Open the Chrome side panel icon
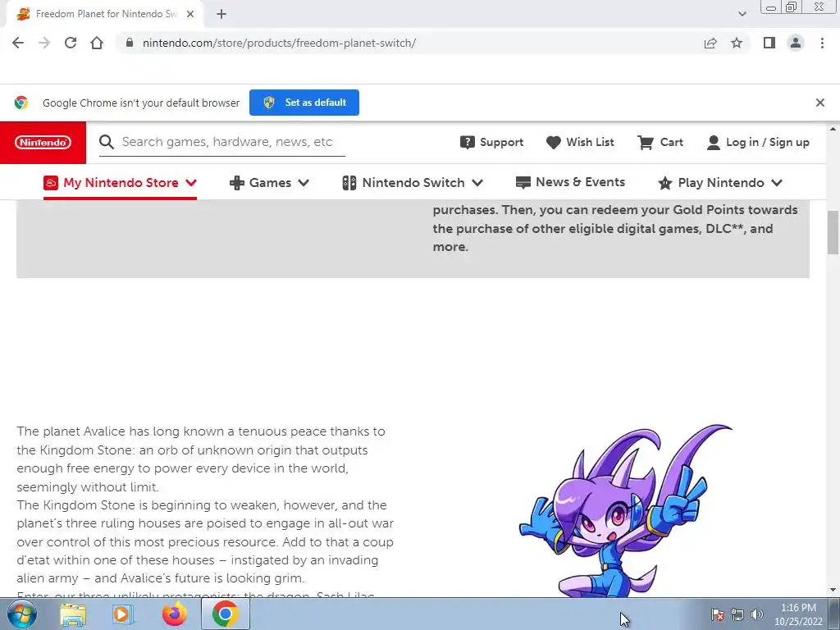 [769, 43]
